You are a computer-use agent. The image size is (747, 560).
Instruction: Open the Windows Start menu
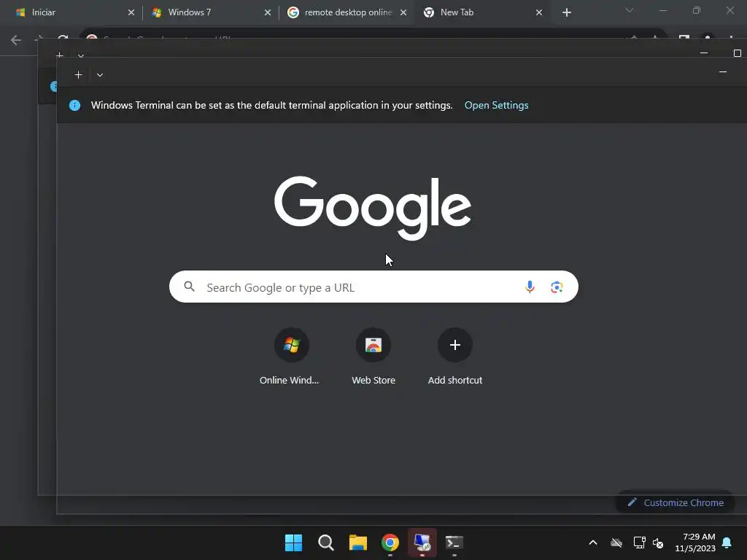(x=293, y=542)
